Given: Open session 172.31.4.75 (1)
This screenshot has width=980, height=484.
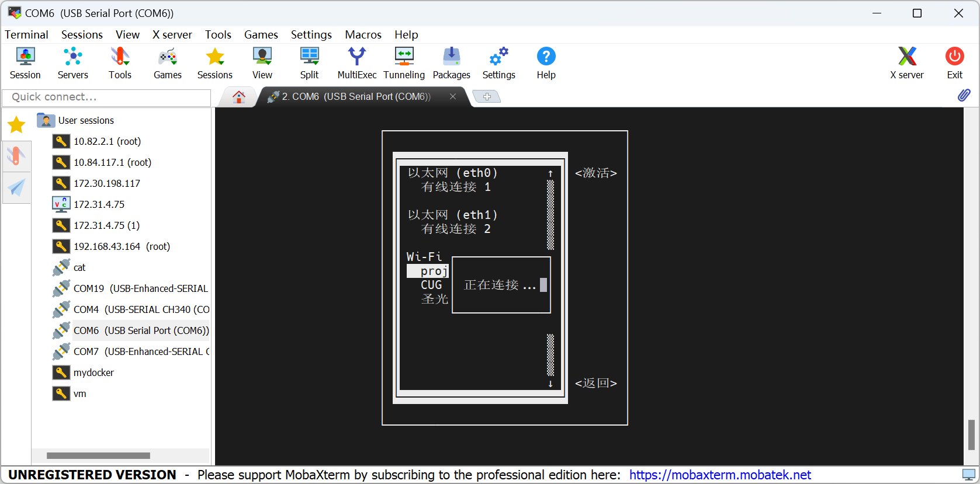Looking at the screenshot, I should coord(96,225).
